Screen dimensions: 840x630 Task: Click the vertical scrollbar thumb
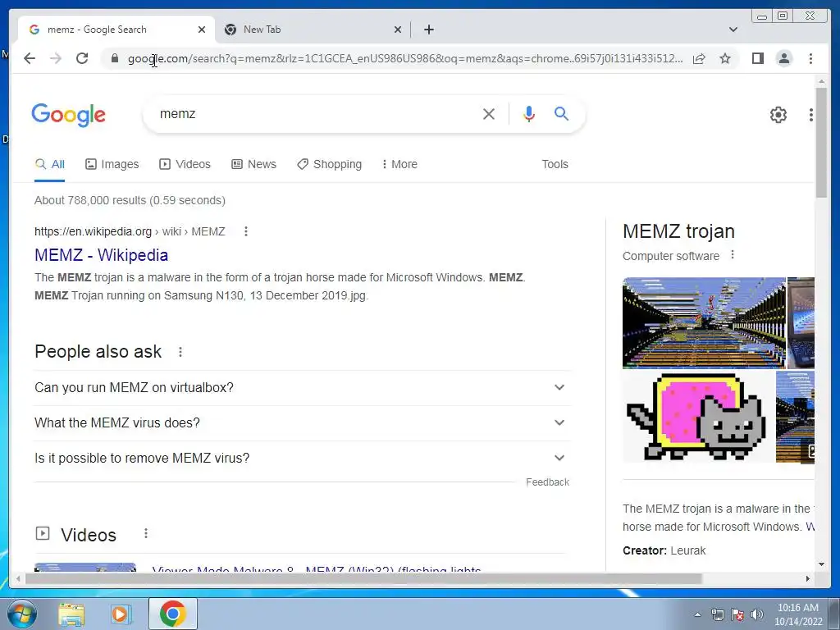point(821,143)
